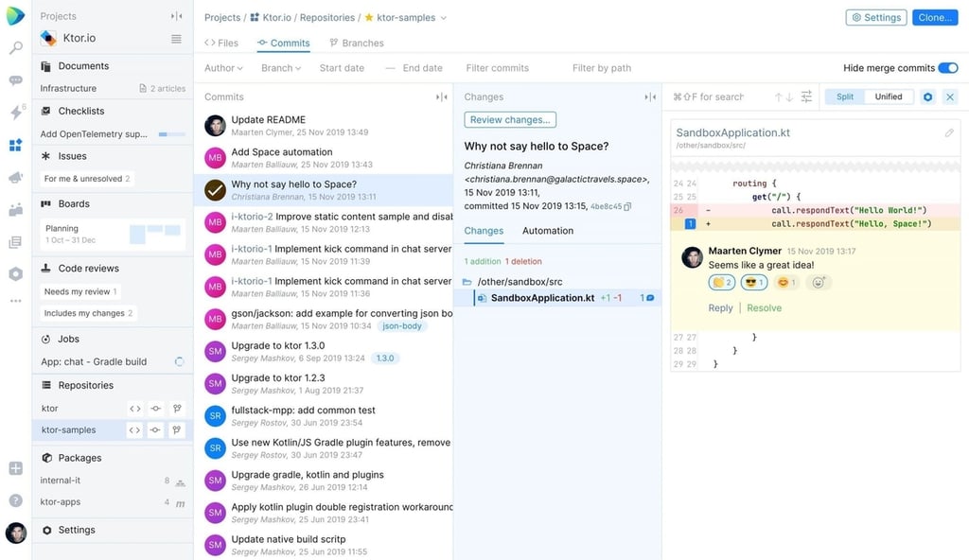Click the Settings button at top right
The width and height of the screenshot is (969, 560).
[876, 17]
